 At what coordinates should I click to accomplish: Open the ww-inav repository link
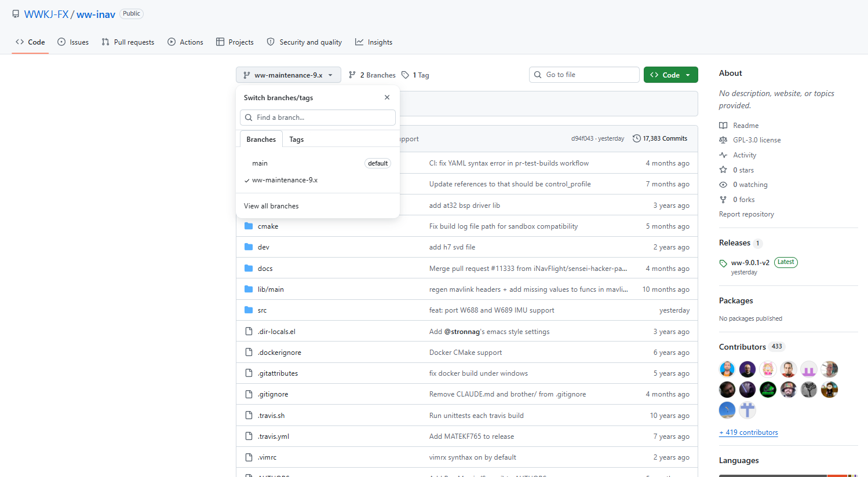pyautogui.click(x=96, y=14)
